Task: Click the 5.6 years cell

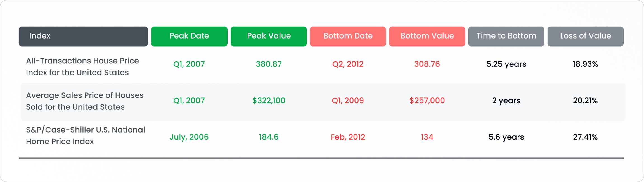Action: coord(506,137)
